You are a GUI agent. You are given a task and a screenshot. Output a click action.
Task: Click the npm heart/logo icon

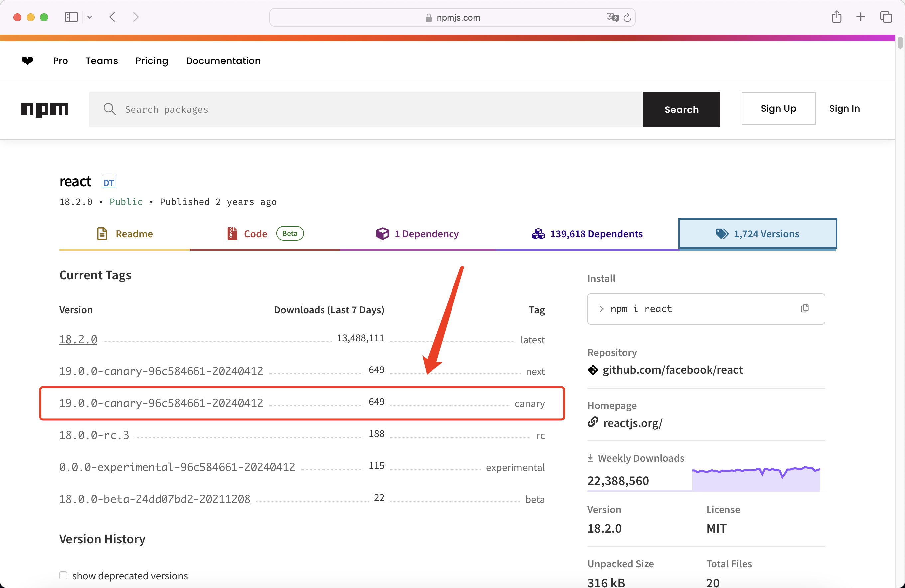[27, 60]
